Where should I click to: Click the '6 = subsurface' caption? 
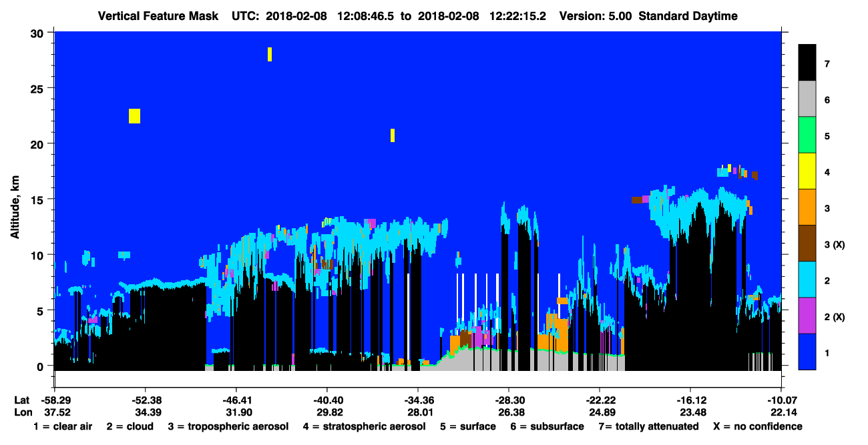[x=548, y=426]
